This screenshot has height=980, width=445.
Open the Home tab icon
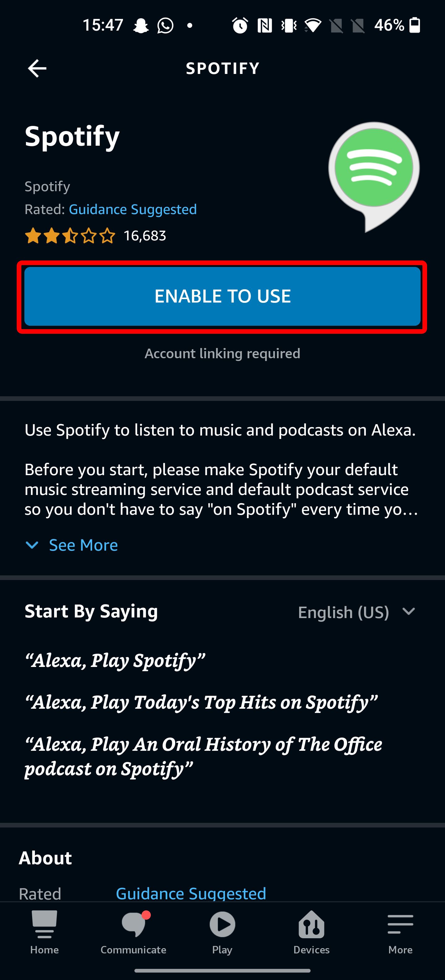coord(44,924)
